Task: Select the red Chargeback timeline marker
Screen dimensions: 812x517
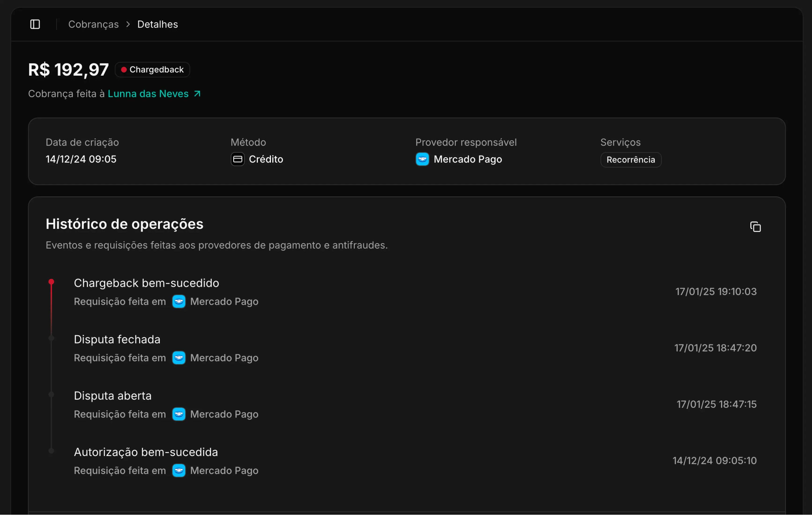Action: click(x=51, y=282)
